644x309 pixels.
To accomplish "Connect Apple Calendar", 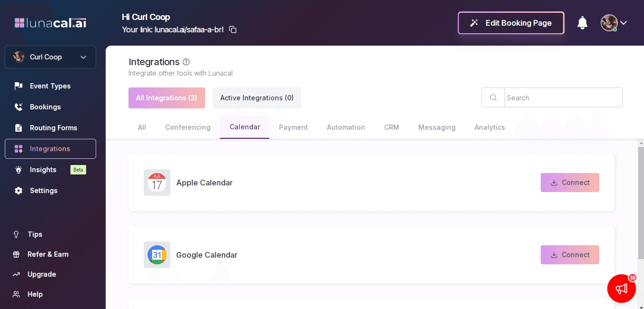I will pyautogui.click(x=570, y=183).
